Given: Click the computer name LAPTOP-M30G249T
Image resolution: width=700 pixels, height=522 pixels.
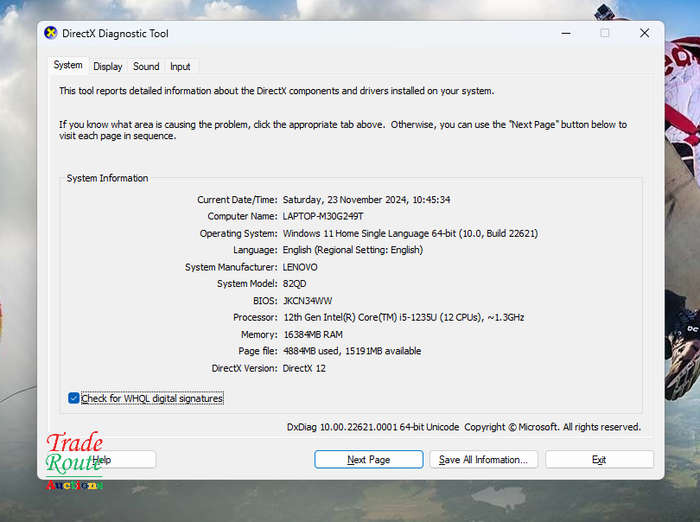Looking at the screenshot, I should 323,216.
